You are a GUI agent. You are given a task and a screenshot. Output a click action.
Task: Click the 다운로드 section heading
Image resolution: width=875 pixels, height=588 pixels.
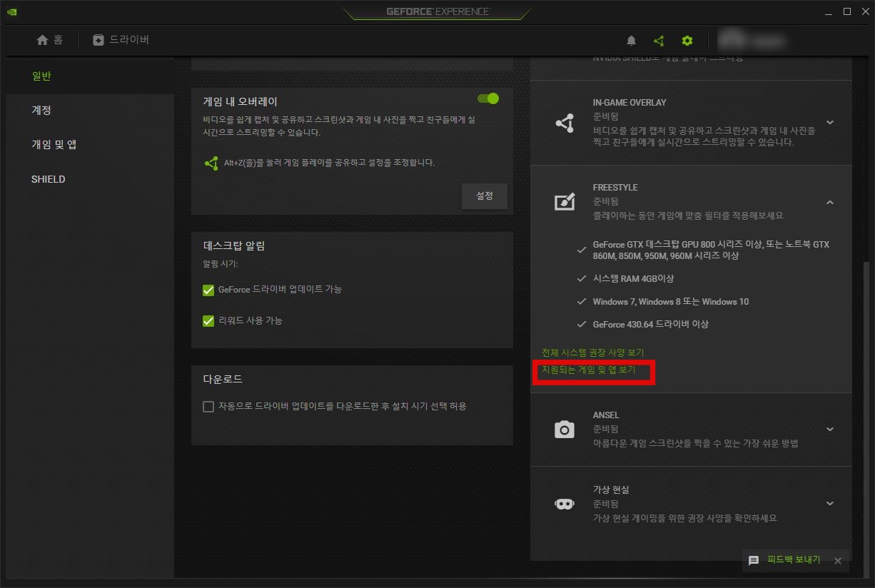[223, 379]
